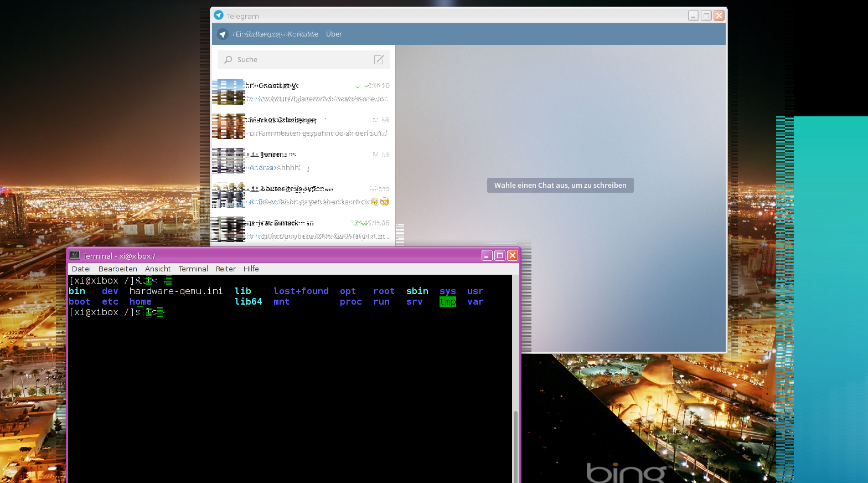
Task: Click the paper plane logo in Telegram's blue header
Action: (x=223, y=34)
